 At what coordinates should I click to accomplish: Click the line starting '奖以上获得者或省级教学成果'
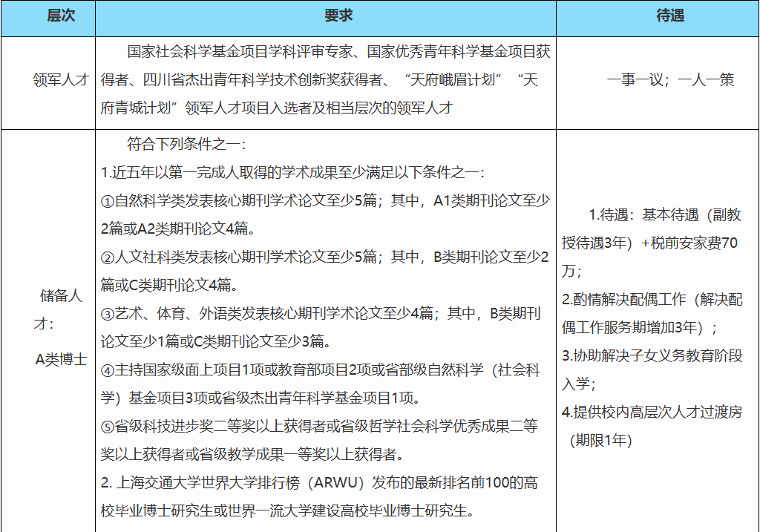tap(252, 455)
